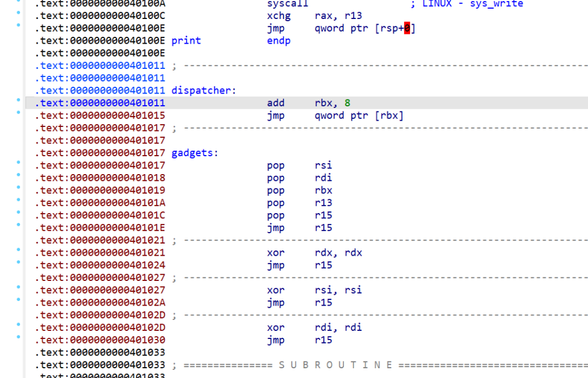Toggle breakpoint dot beside xor rdx, rdx
Viewport: 588px width, 378px height.
tap(18, 250)
